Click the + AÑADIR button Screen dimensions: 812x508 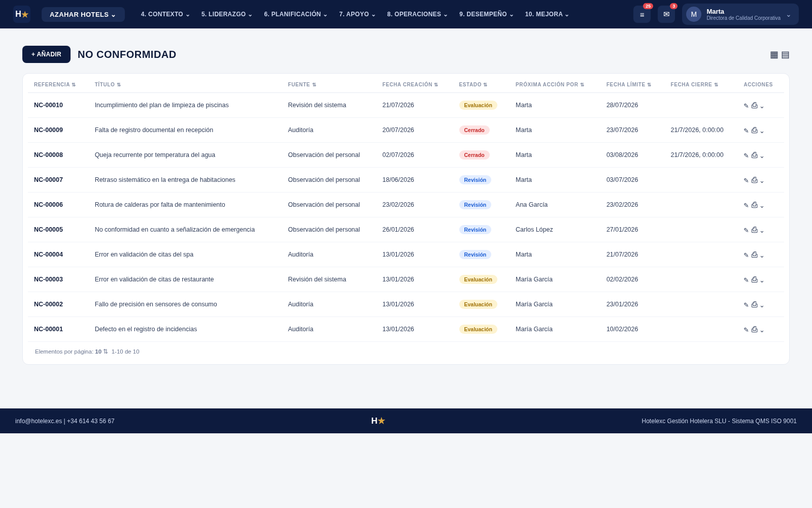[46, 54]
